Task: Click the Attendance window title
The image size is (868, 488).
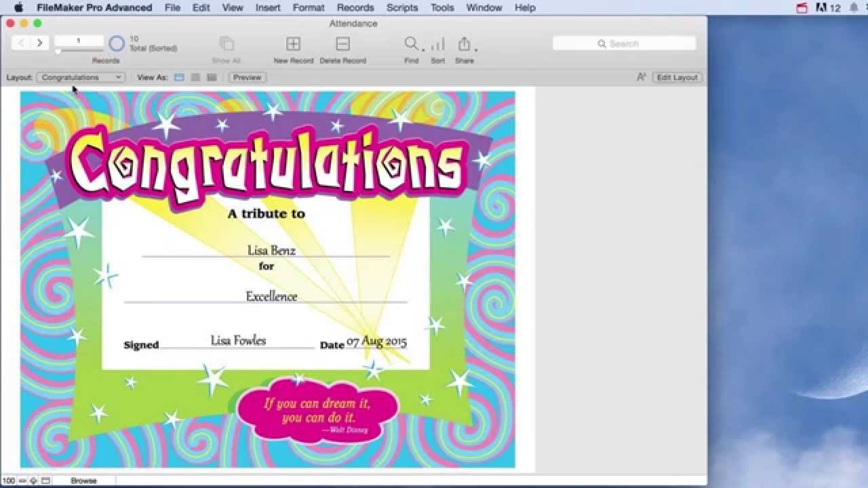Action: point(353,23)
